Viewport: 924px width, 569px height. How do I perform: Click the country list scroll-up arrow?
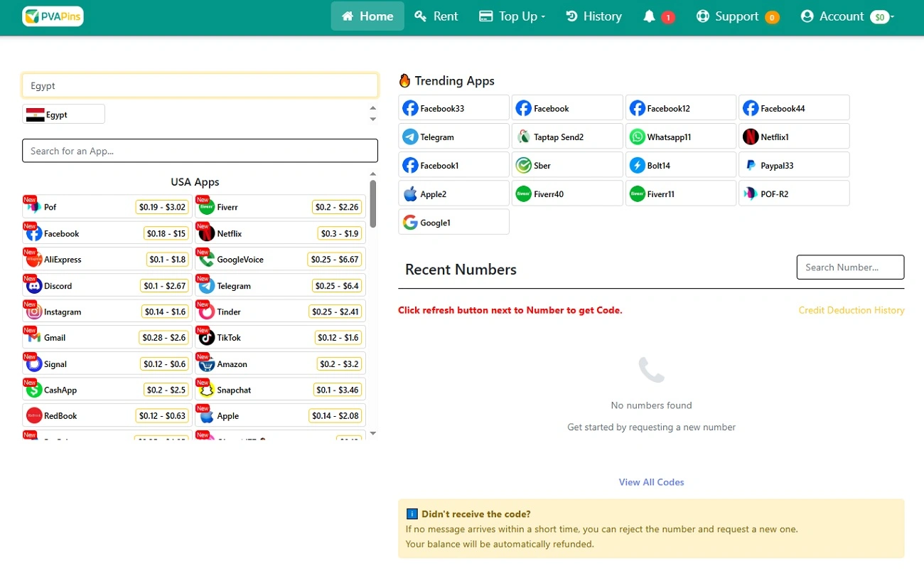(373, 108)
